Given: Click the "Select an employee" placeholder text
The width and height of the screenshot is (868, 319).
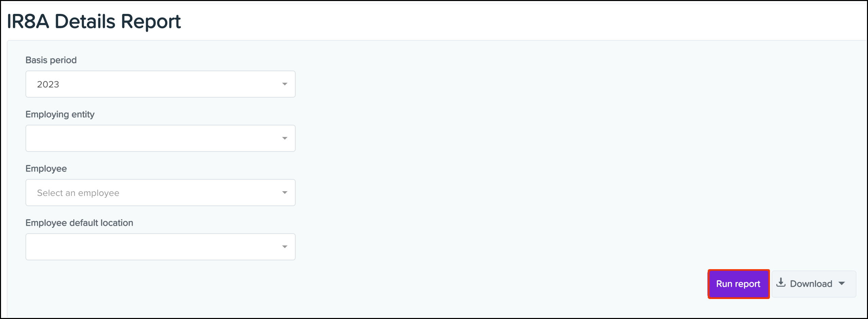Looking at the screenshot, I should [x=78, y=193].
